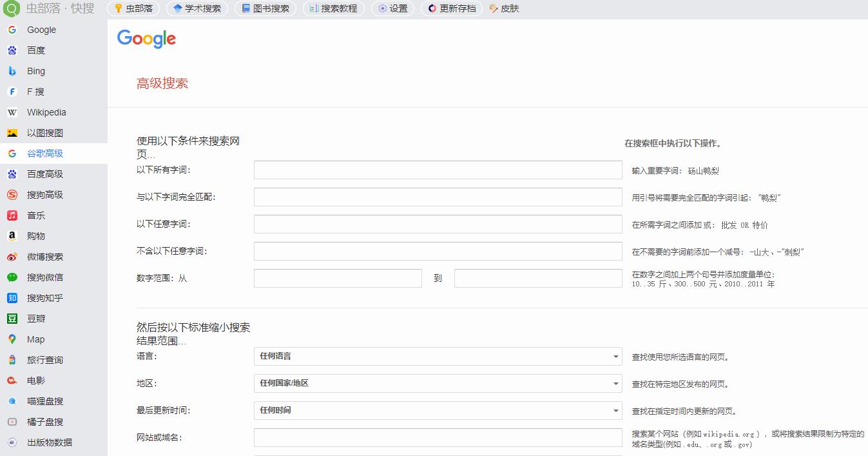
Task: Click the Google logo on the page
Action: tap(147, 39)
